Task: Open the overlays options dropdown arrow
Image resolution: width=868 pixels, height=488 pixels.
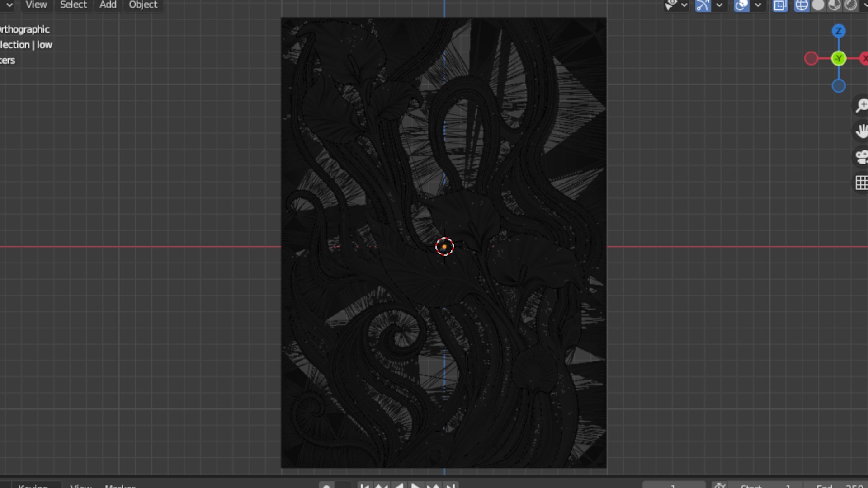Action: pyautogui.click(x=758, y=5)
